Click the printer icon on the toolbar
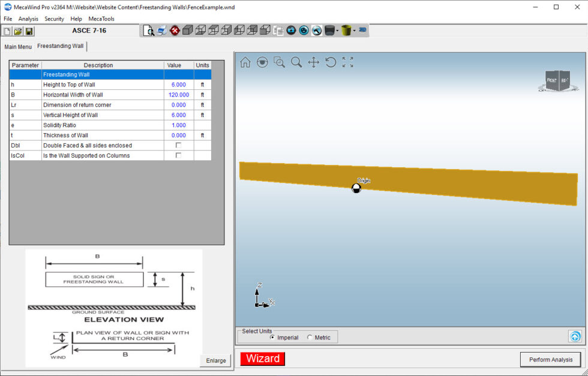 [x=161, y=30]
